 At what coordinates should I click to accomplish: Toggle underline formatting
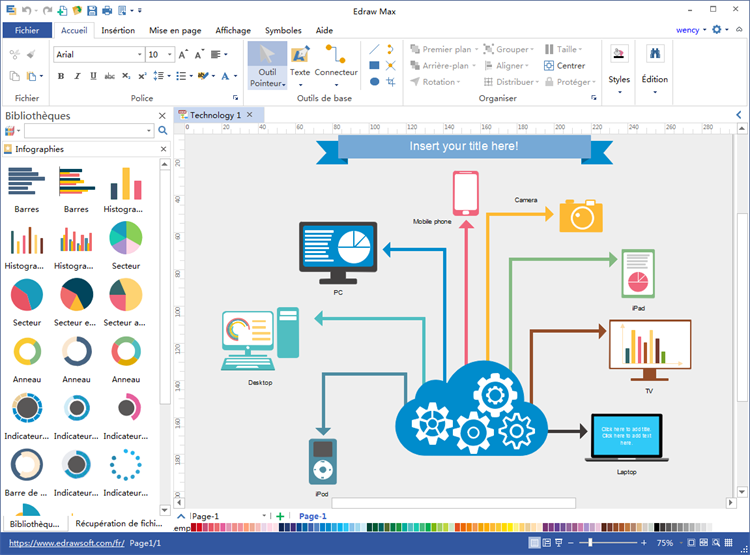tap(91, 76)
